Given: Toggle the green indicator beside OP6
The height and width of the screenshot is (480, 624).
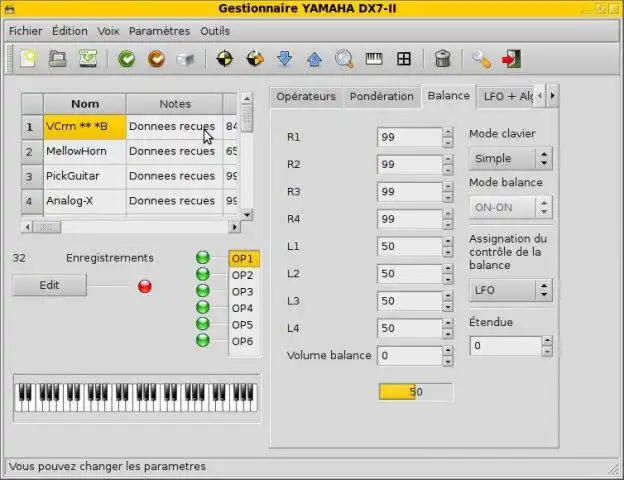Looking at the screenshot, I should (x=203, y=340).
